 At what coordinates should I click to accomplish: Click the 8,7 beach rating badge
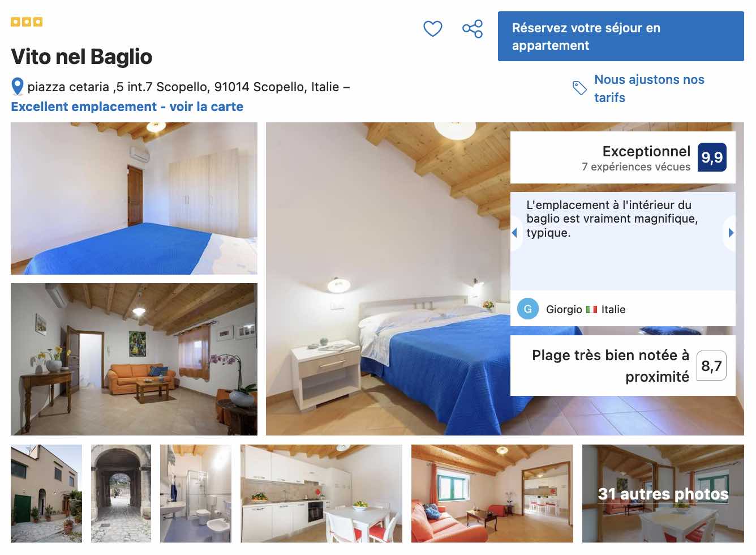point(711,366)
